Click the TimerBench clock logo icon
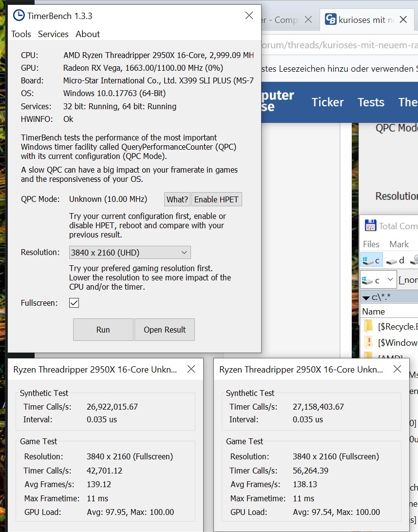This screenshot has height=532, width=418. tap(19, 15)
